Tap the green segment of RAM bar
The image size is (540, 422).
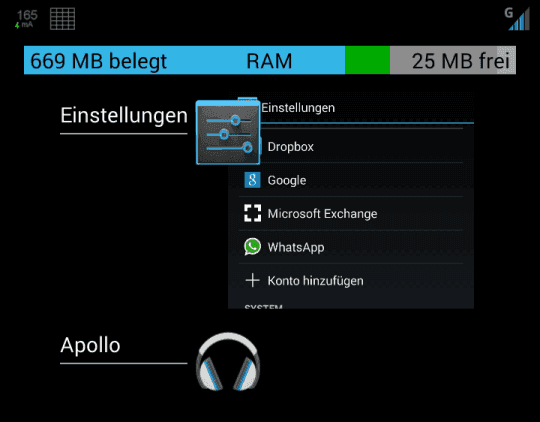point(367,60)
